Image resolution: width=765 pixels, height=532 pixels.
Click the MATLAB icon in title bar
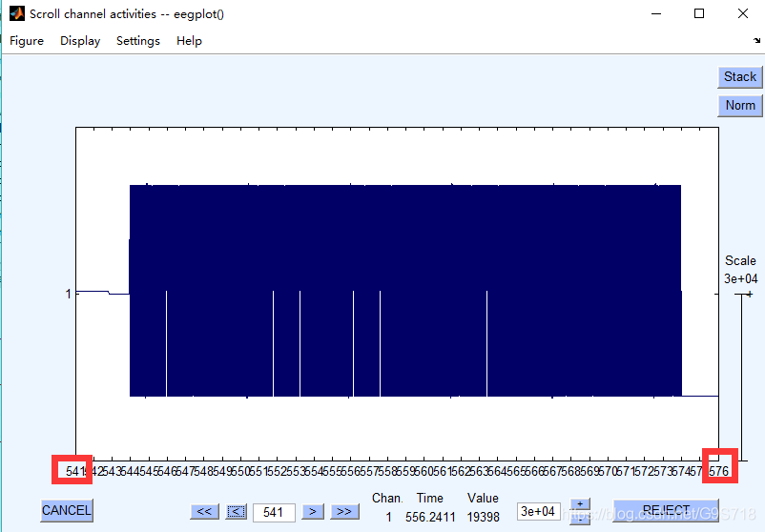tap(17, 13)
